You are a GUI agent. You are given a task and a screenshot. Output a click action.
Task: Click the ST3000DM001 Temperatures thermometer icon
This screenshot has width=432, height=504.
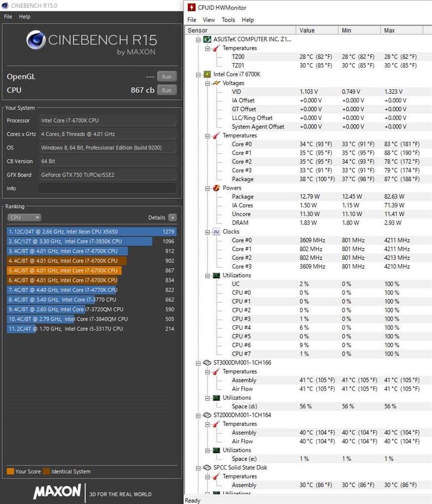216,371
